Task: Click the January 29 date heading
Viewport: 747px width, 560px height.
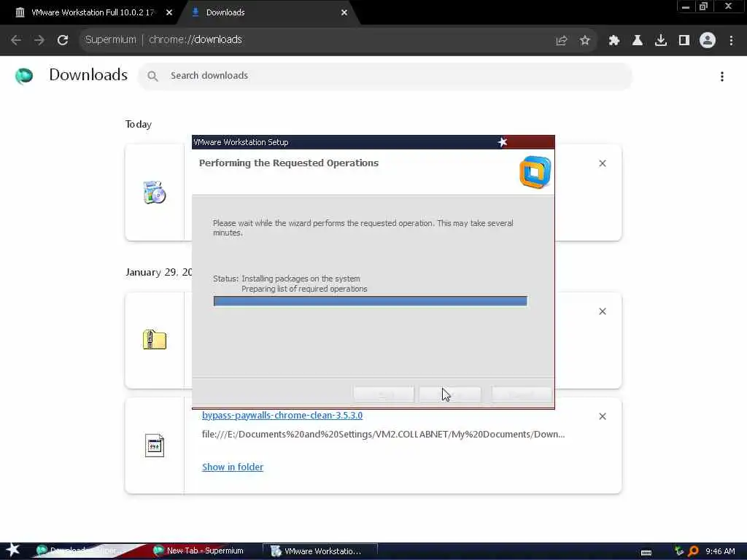Action: point(158,273)
